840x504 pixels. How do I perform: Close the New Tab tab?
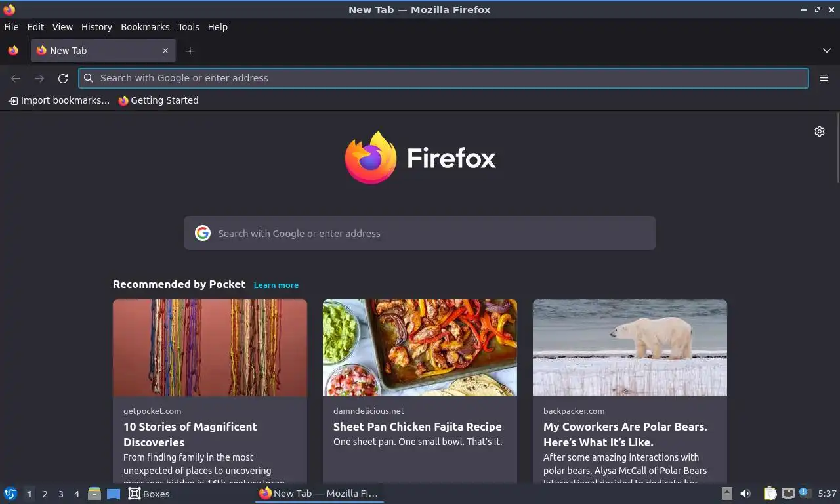165,51
